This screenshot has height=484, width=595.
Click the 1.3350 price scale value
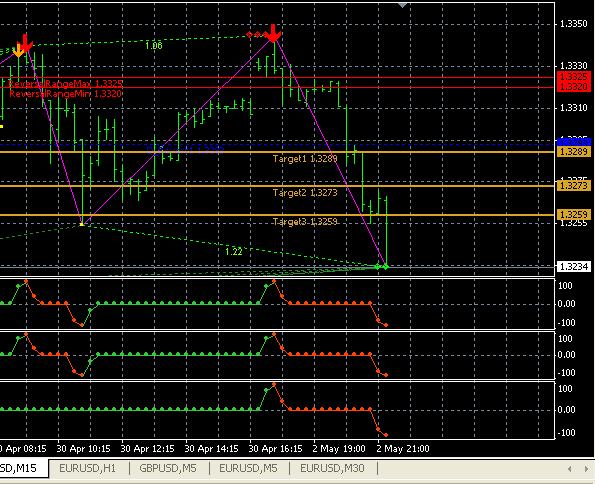pos(574,24)
